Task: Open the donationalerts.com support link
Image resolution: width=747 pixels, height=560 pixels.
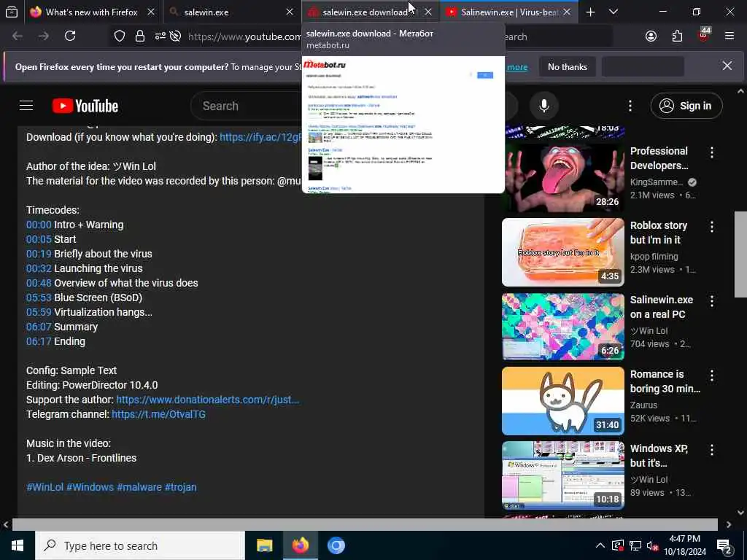Action: pyautogui.click(x=208, y=400)
